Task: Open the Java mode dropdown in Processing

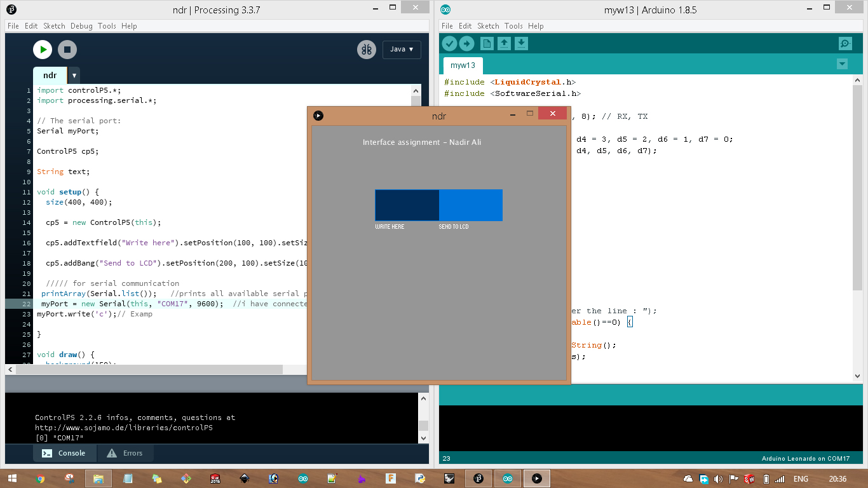Action: pos(402,50)
